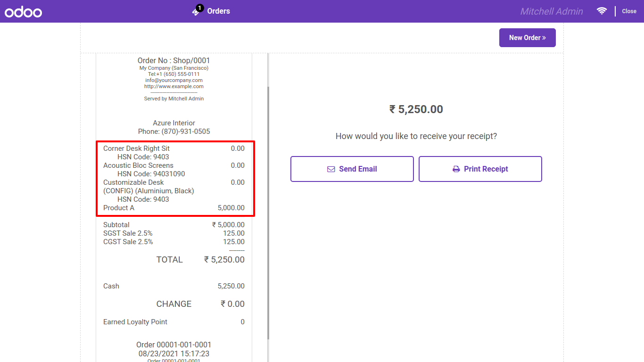Screen dimensions: 644x362
Task: Click the http://www.example.com address
Action: 174,86
